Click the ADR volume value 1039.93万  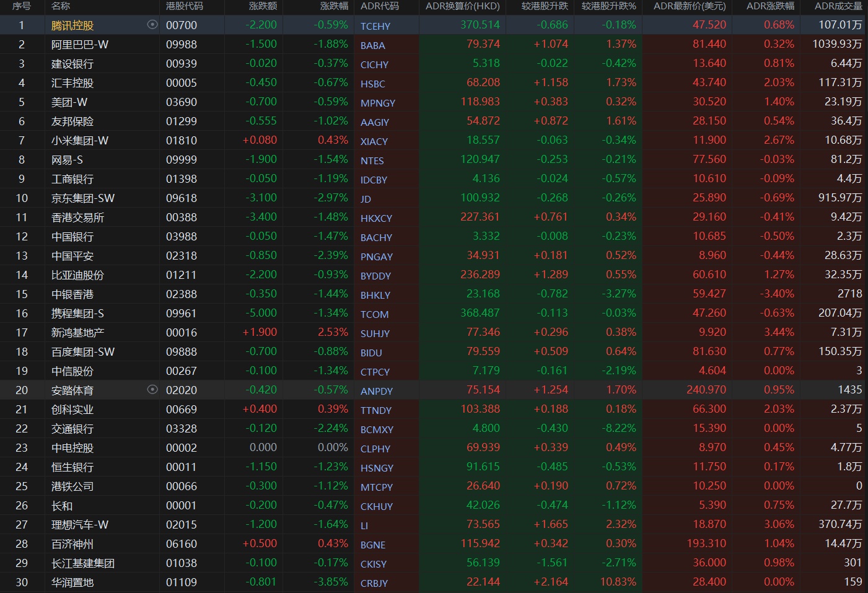[837, 44]
